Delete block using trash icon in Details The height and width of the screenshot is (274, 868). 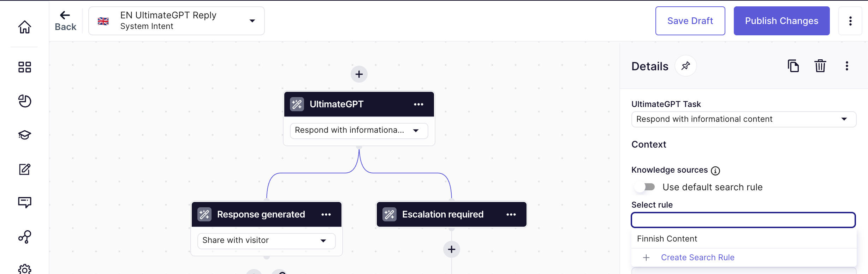tap(820, 66)
